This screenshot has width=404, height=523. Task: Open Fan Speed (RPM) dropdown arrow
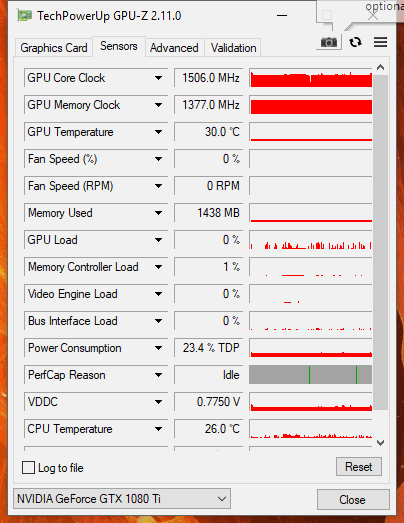(x=158, y=186)
